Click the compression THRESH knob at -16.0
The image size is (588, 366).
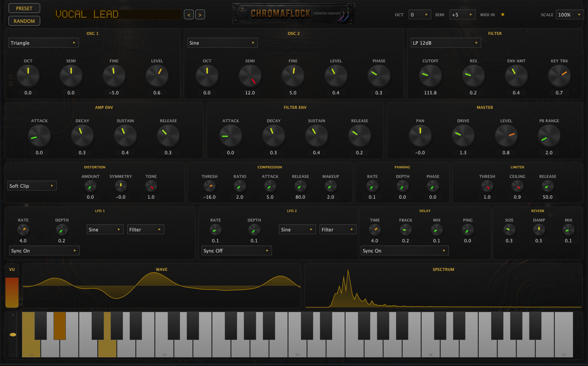click(x=210, y=186)
